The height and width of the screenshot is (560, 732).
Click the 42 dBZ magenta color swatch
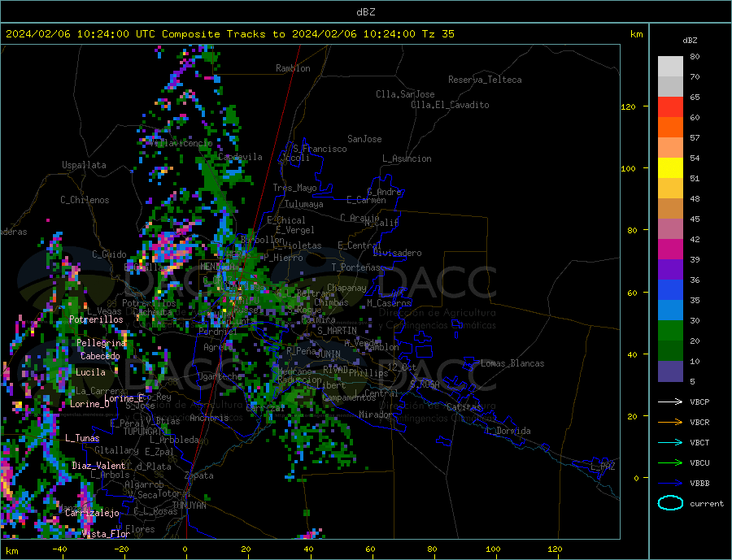coord(670,249)
